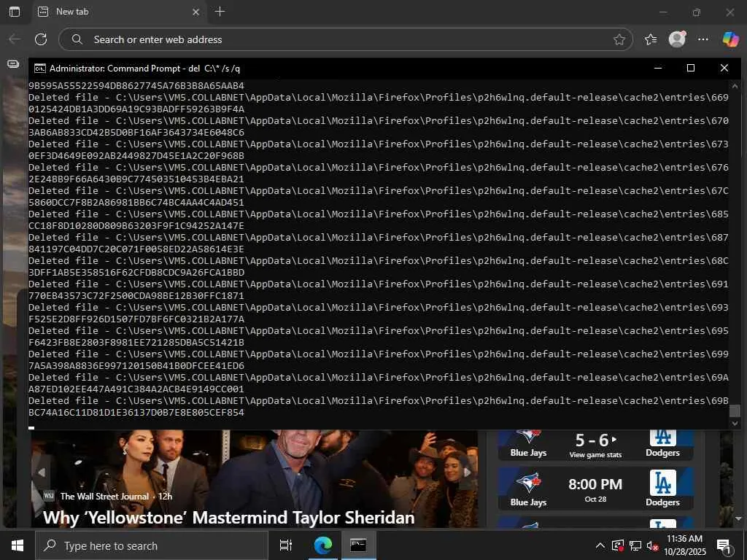This screenshot has height=560, width=747.
Task: Click the taskbar Type here to search box
Action: point(152,545)
